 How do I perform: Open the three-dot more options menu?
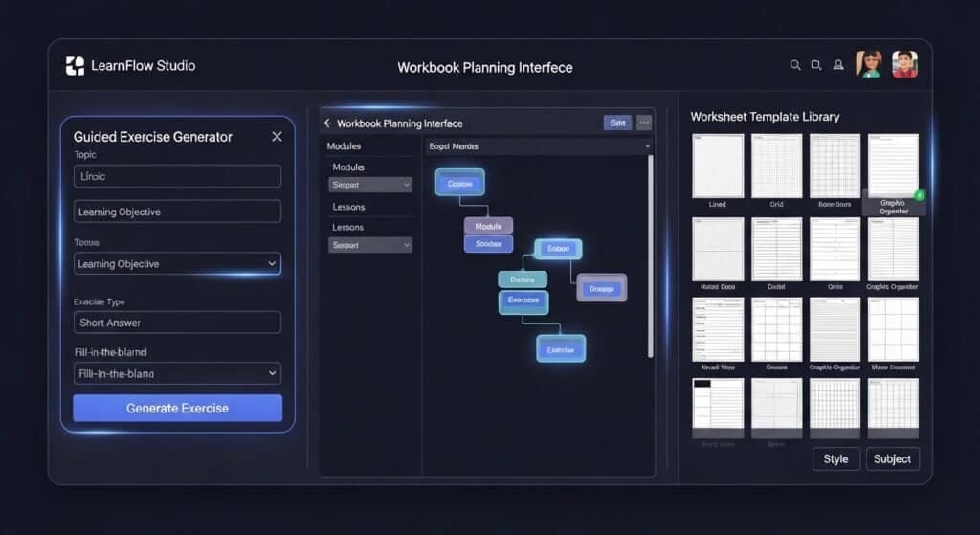644,123
